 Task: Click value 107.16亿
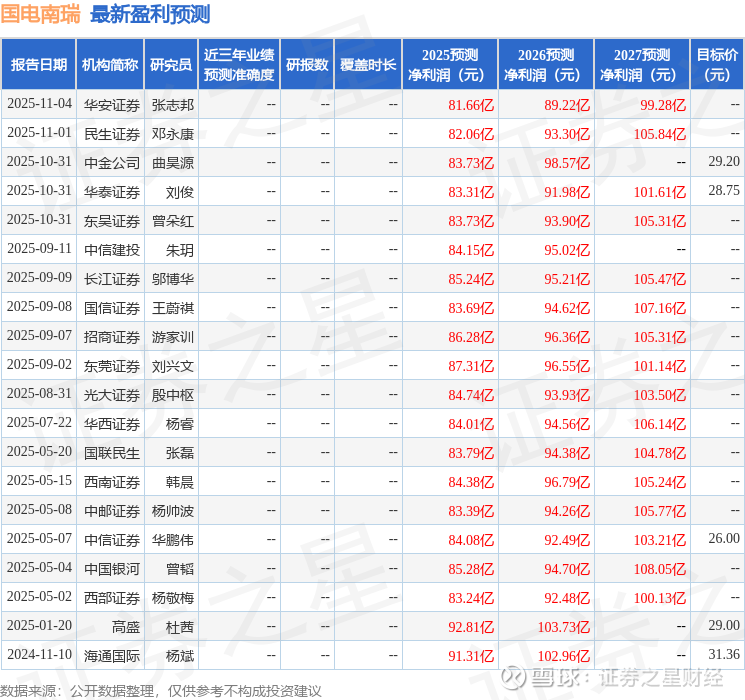coord(659,308)
